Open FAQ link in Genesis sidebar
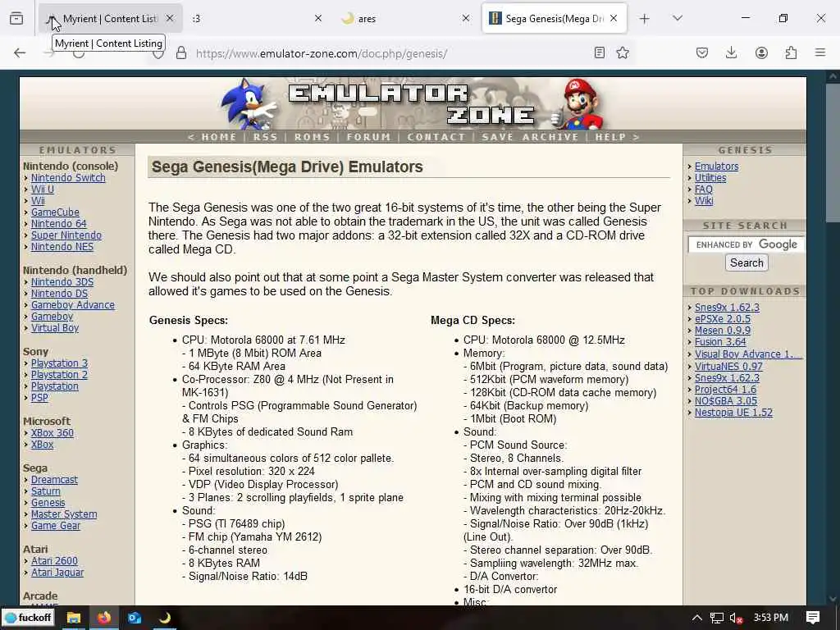The image size is (840, 630). coord(703,189)
